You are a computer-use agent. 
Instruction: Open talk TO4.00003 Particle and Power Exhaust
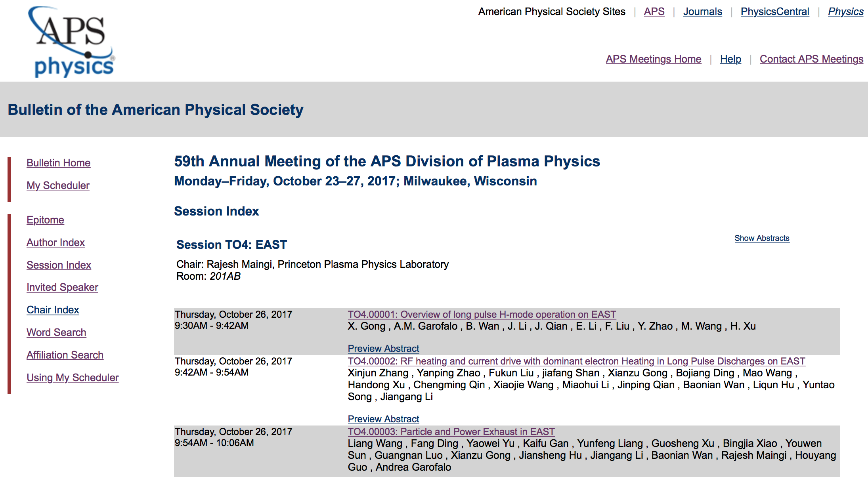pos(451,432)
